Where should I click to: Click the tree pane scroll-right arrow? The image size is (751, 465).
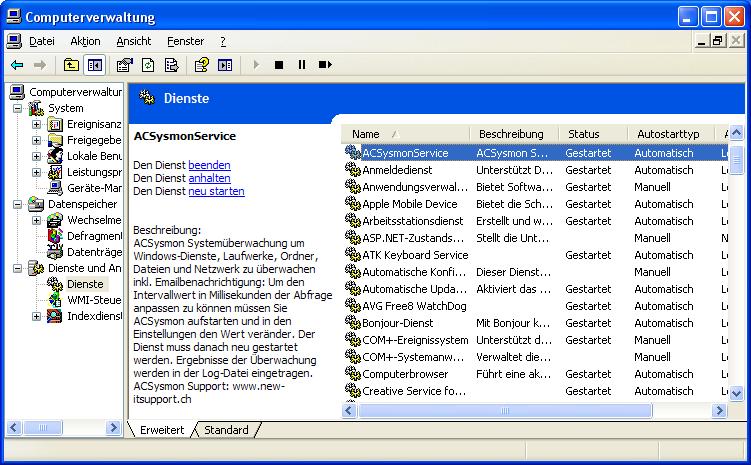click(x=114, y=427)
